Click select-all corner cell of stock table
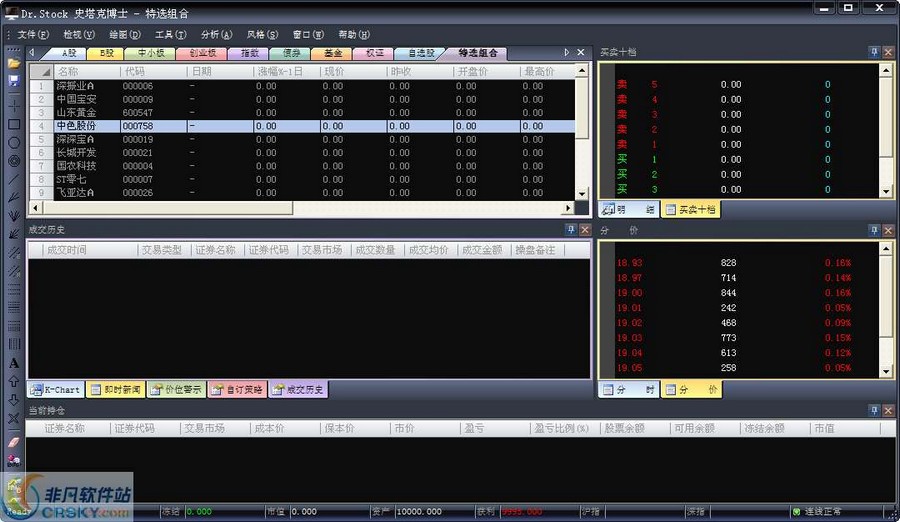 (x=41, y=71)
